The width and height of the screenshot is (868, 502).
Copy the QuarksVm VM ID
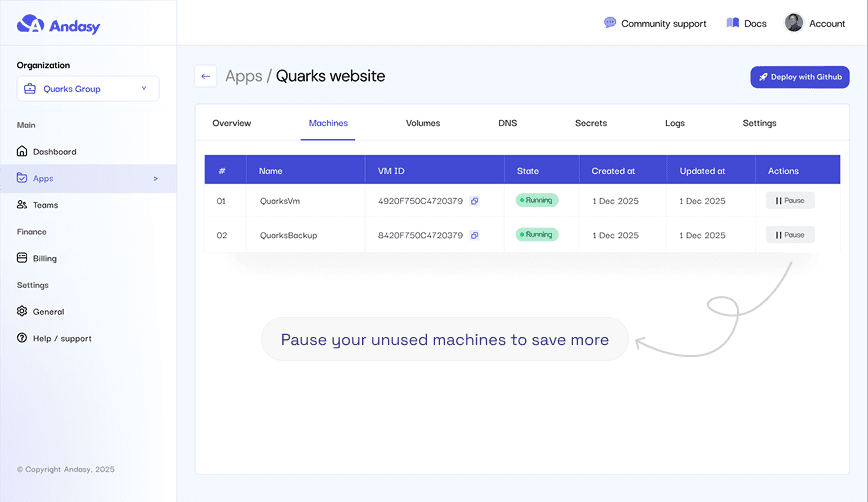tap(474, 201)
